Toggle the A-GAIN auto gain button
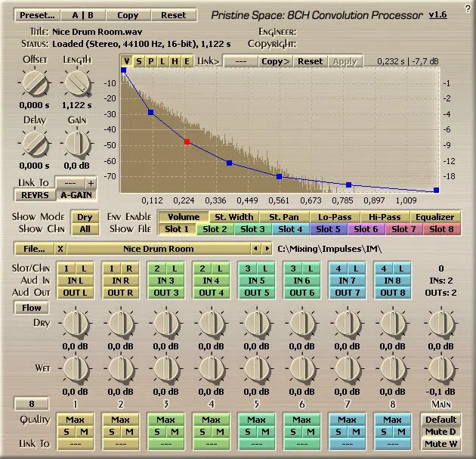The image size is (476, 459). (76, 194)
